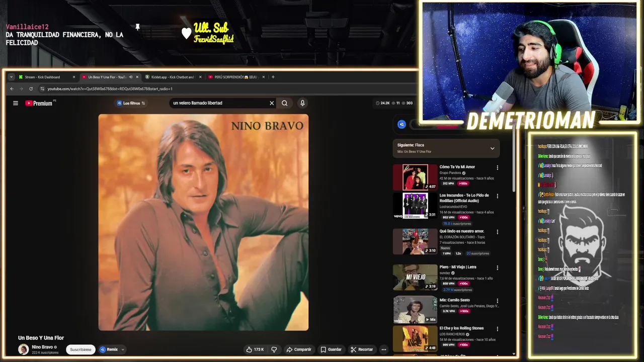Viewport: 644px width, 362px height.
Task: Open options menu for El Che y los Rolling Stones
Action: pos(498,329)
